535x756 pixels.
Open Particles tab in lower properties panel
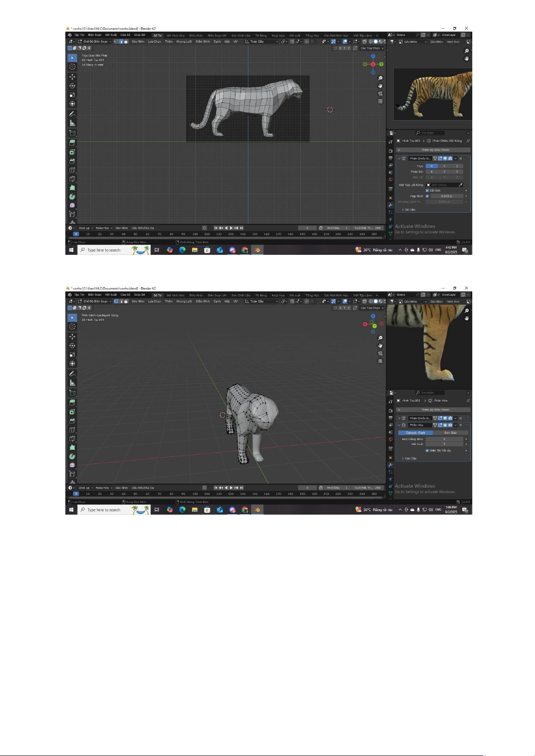(391, 472)
